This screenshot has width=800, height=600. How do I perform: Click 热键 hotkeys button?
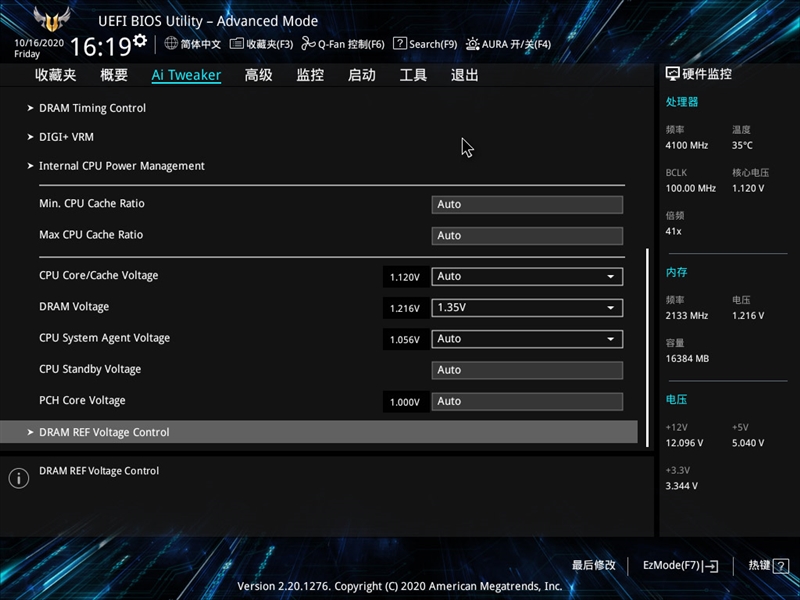click(x=768, y=566)
